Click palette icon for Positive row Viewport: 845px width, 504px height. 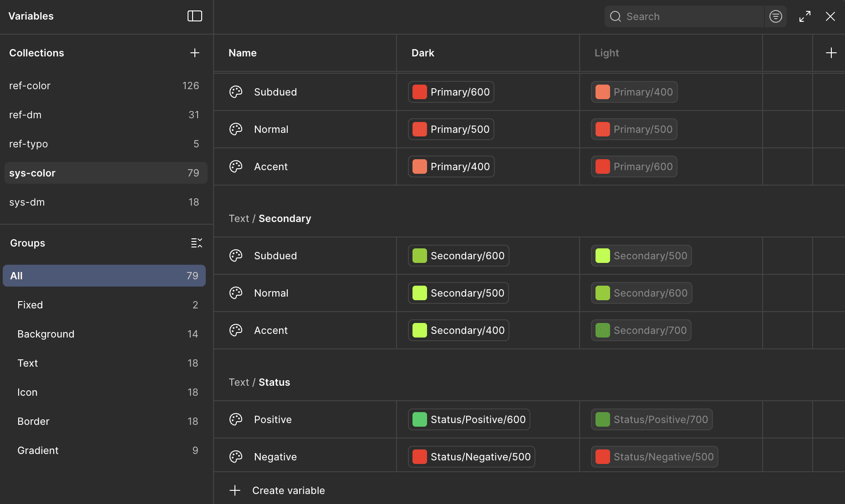pyautogui.click(x=236, y=419)
